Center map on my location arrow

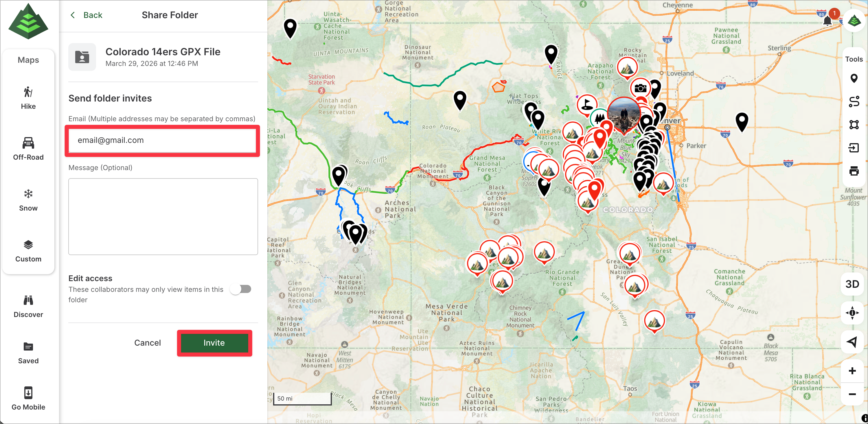pyautogui.click(x=852, y=342)
